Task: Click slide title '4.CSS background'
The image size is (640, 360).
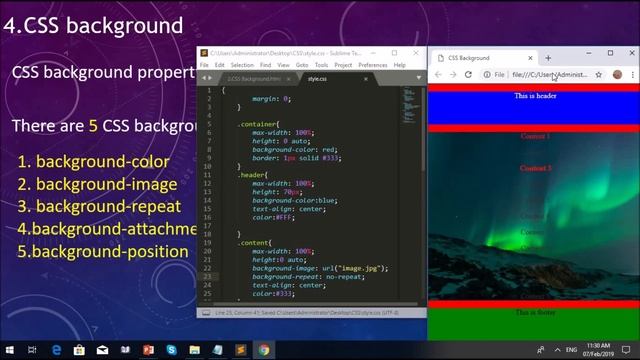Action: 93,25
